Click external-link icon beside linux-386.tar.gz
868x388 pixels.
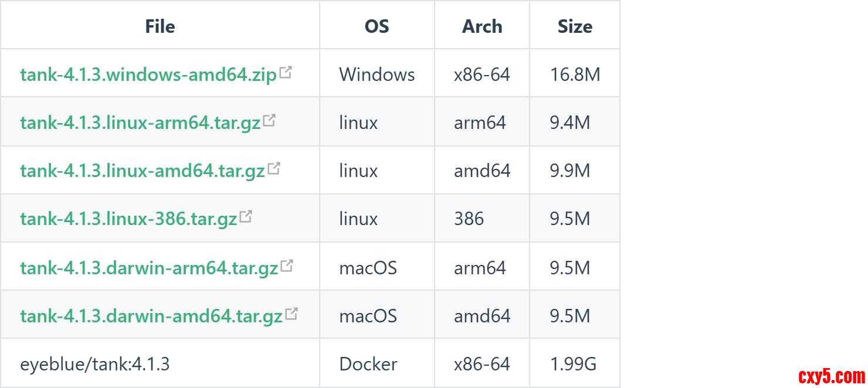[246, 217]
